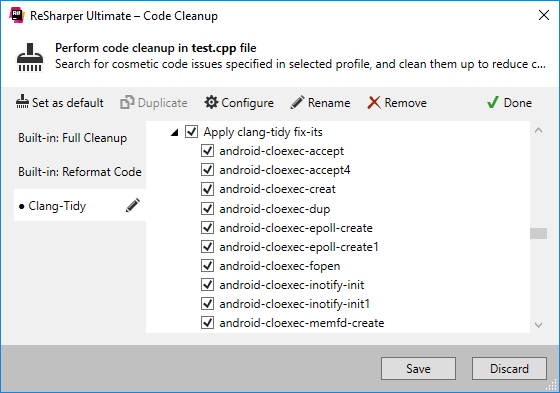This screenshot has height=393, width=560.
Task: Uncheck android-cloexec-inotify-init checkbox
Action: pos(207,285)
